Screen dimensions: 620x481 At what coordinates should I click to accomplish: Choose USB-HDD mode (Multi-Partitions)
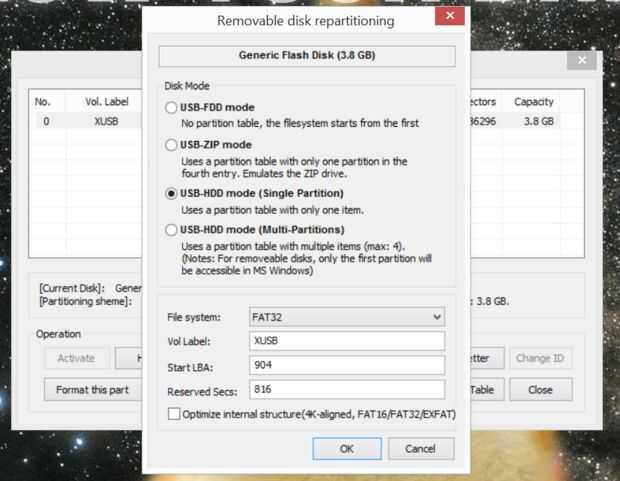pos(171,230)
